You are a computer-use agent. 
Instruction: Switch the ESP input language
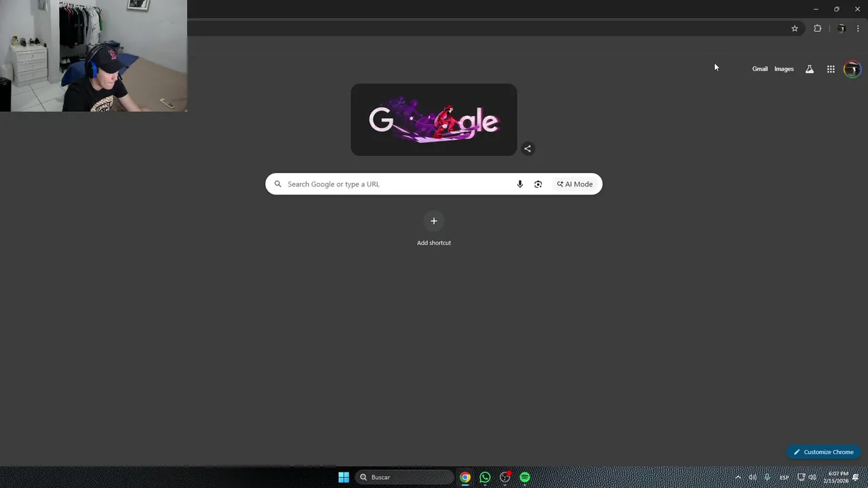pyautogui.click(x=784, y=477)
